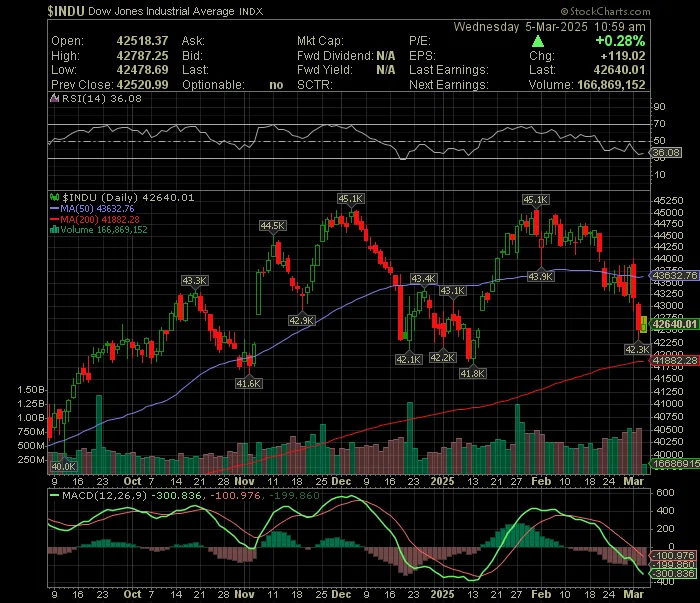700x603 pixels.
Task: Click the MA(50) 43632.76 legend entry
Action: pyautogui.click(x=92, y=208)
